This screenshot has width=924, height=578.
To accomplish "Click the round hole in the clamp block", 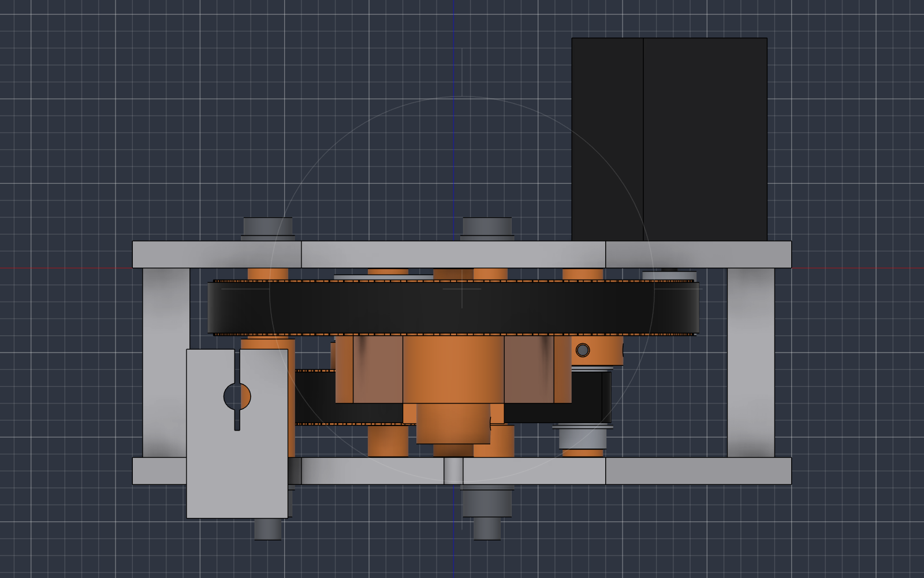I will coord(237,397).
